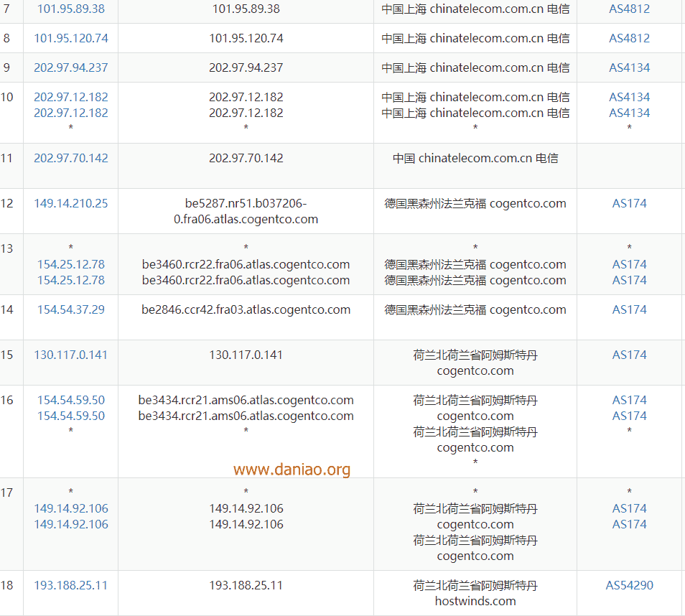Open the upper 154.54.59.50 link in hop 16

point(71,400)
